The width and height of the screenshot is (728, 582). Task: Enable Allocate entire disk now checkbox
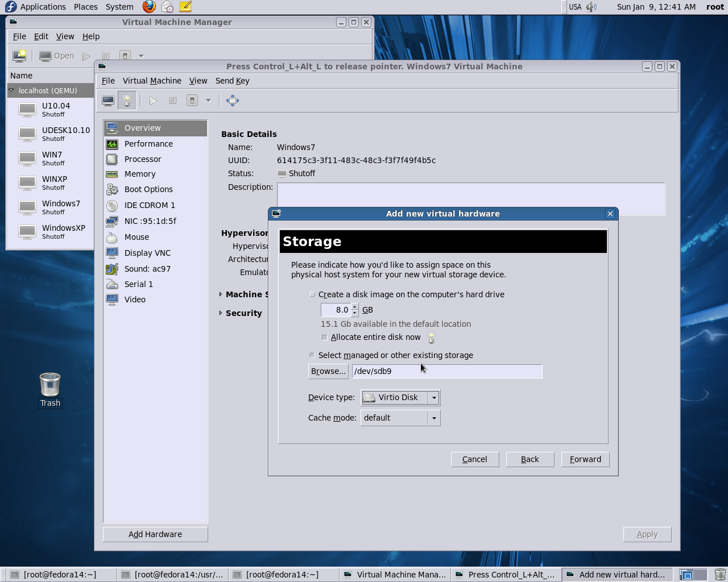(324, 338)
